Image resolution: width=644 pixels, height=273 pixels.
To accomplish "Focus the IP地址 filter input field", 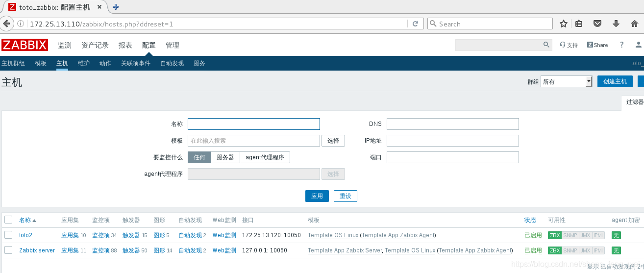I will point(453,141).
